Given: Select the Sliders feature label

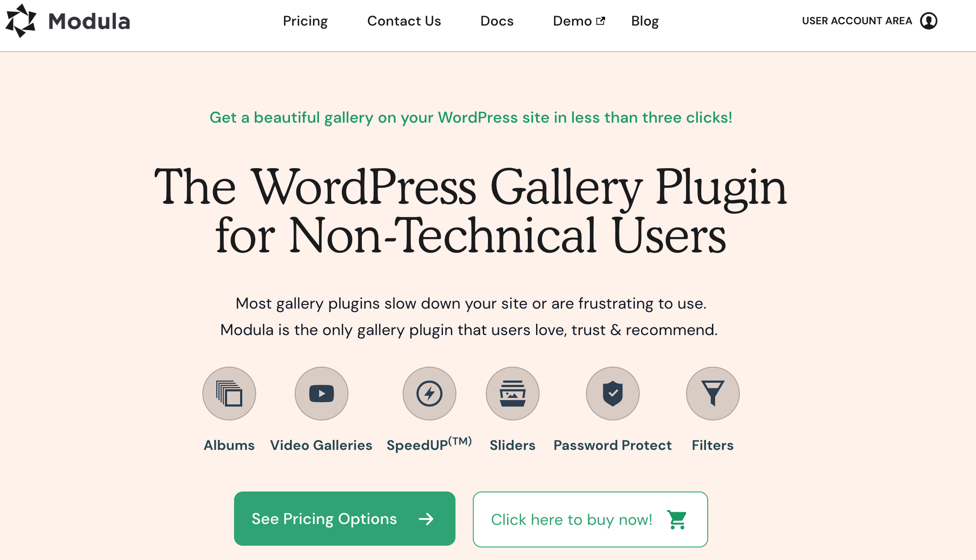Looking at the screenshot, I should pos(513,445).
